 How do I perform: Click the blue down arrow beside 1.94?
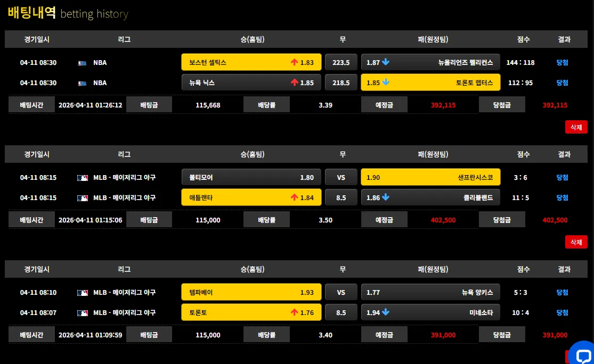[x=386, y=312]
